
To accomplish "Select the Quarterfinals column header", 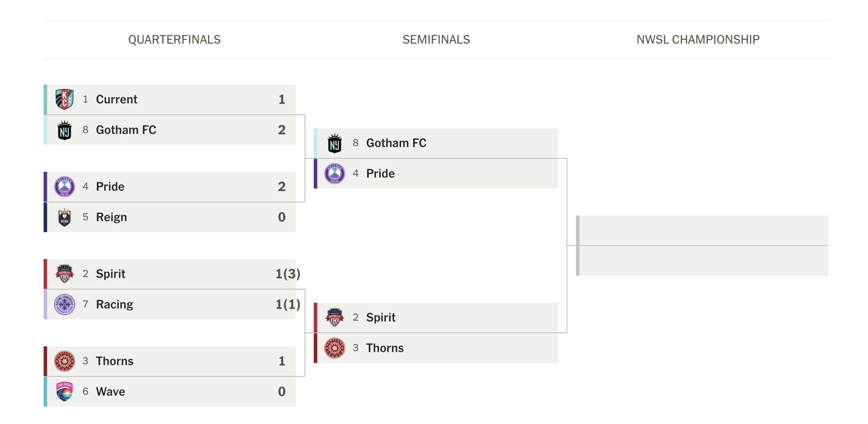I will [175, 40].
